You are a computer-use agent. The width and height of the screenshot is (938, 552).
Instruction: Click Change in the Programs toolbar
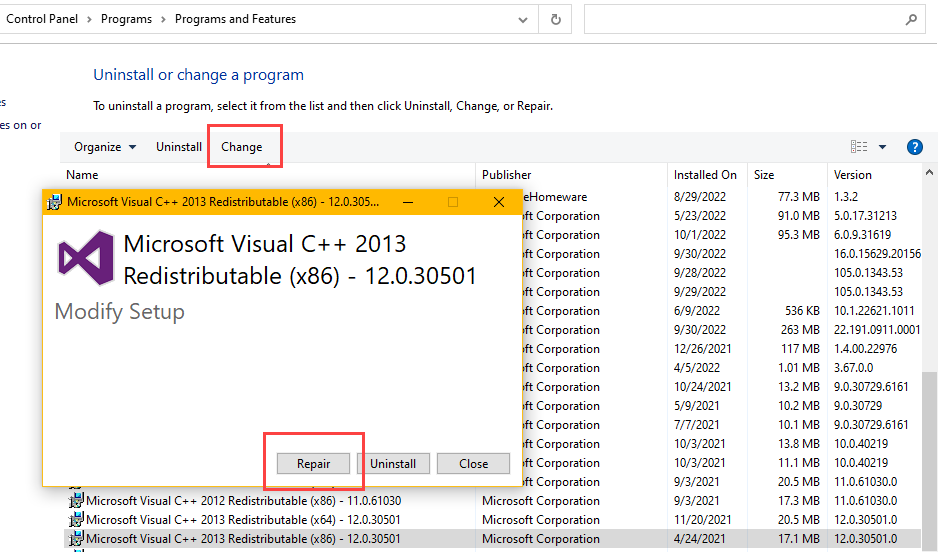pyautogui.click(x=242, y=147)
